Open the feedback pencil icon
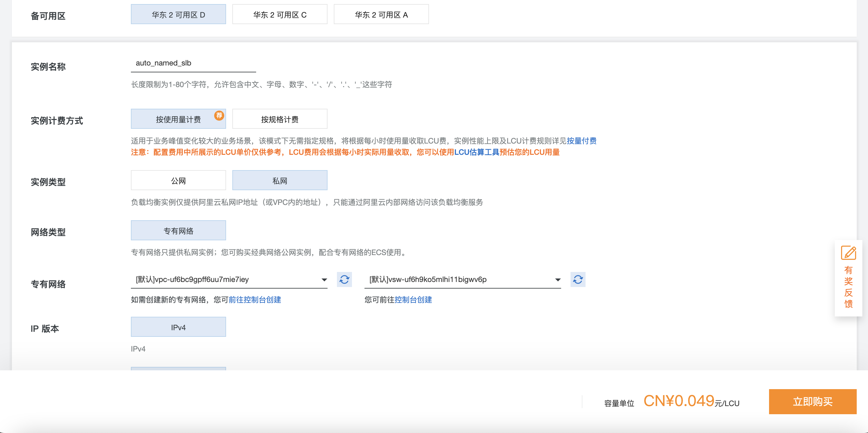Image resolution: width=868 pixels, height=433 pixels. 848,253
